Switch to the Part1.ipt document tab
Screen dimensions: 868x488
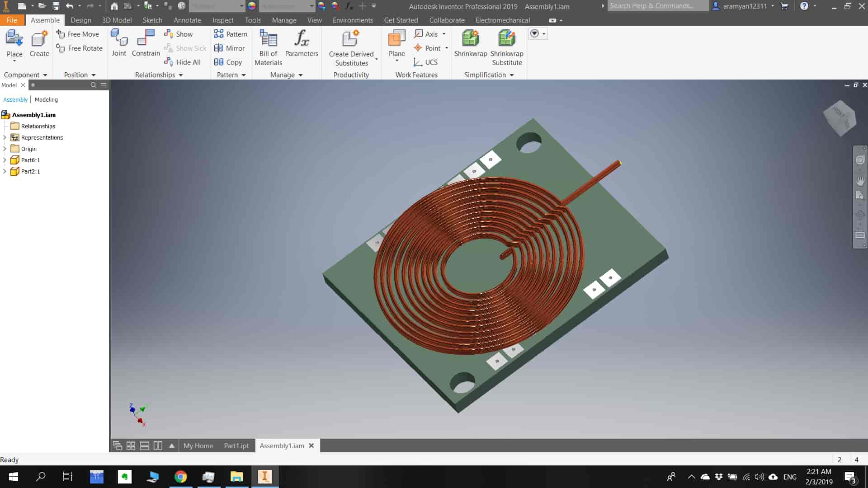tap(236, 446)
